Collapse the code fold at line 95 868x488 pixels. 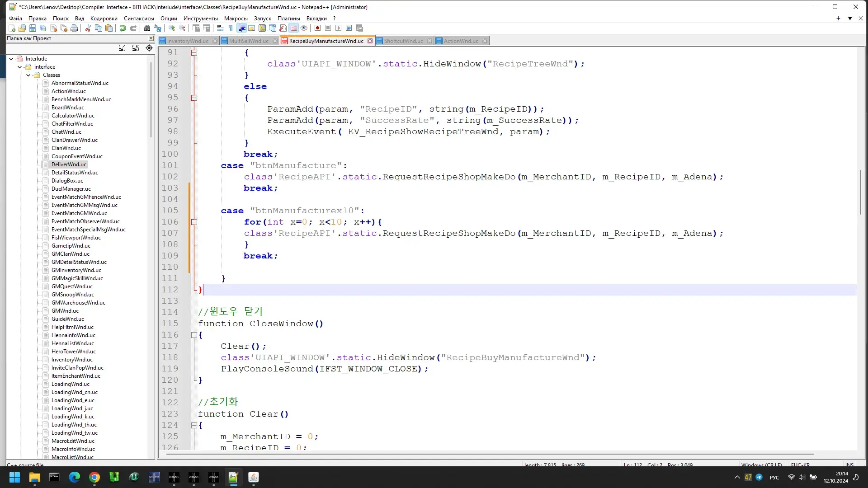point(194,98)
